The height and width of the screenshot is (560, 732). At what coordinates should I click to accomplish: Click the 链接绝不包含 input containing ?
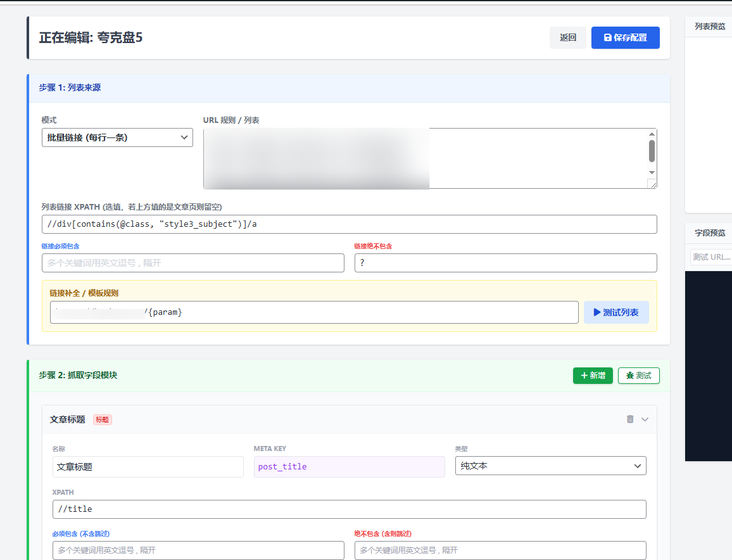tap(505, 262)
